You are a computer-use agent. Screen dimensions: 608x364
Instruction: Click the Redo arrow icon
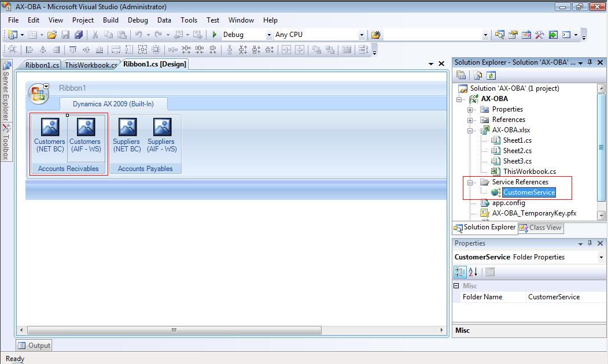coord(158,35)
